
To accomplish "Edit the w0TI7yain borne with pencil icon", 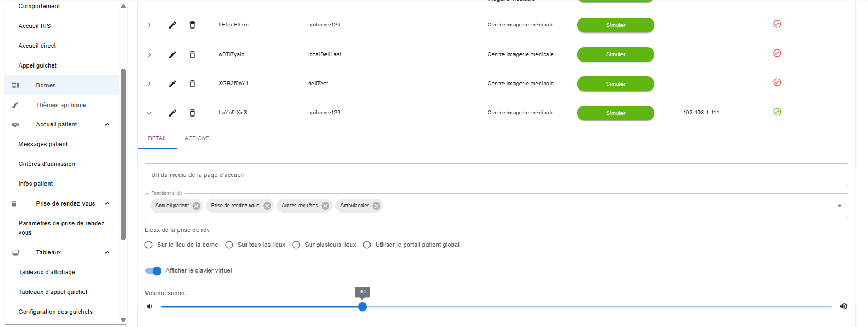I will (172, 54).
